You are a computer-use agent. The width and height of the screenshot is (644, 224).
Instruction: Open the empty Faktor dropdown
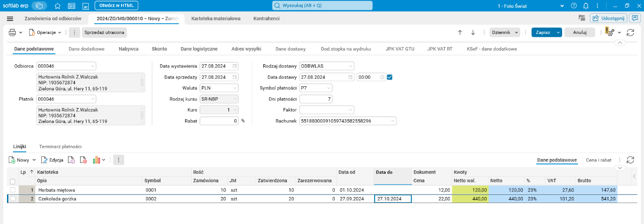point(350,110)
